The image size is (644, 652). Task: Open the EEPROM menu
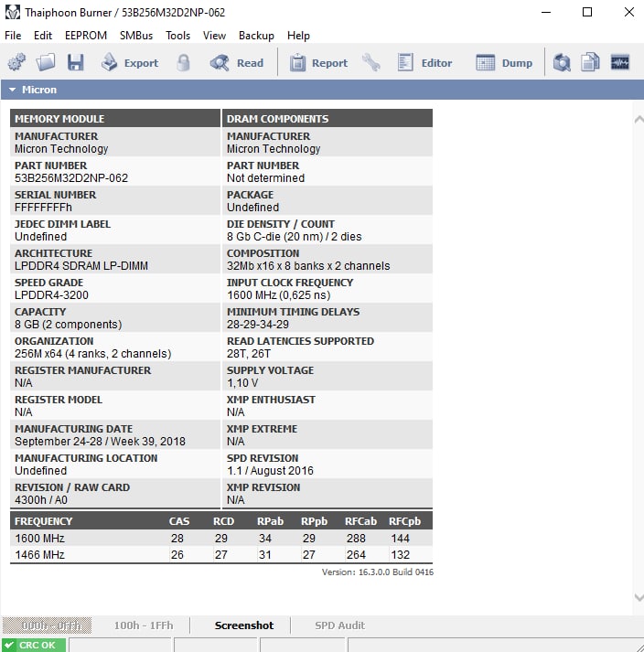(86, 36)
